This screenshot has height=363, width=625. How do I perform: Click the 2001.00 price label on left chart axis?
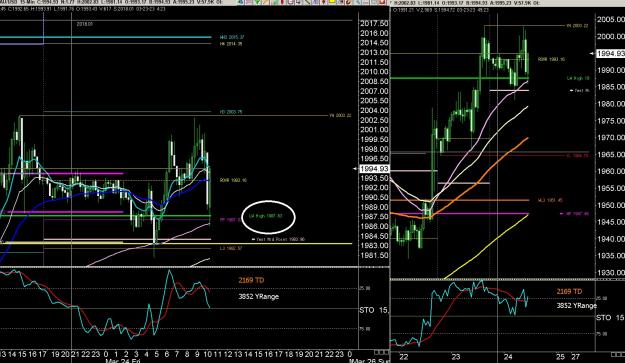coord(374,130)
